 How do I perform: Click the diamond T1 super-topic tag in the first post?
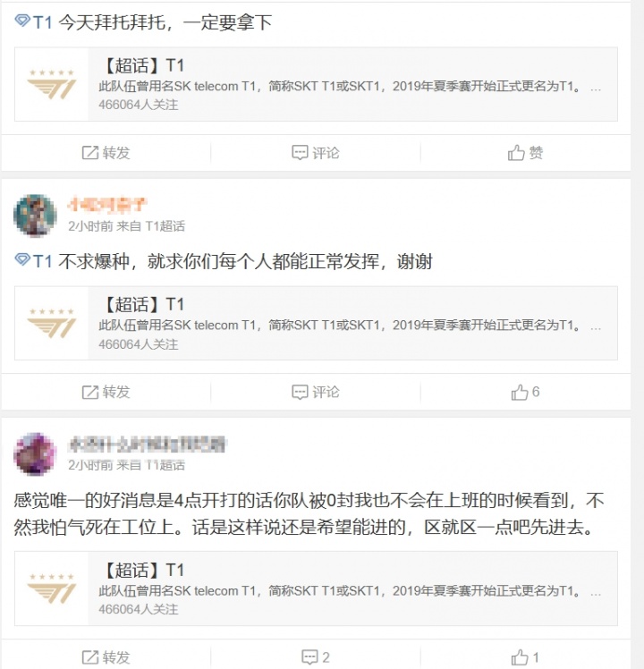(x=33, y=21)
